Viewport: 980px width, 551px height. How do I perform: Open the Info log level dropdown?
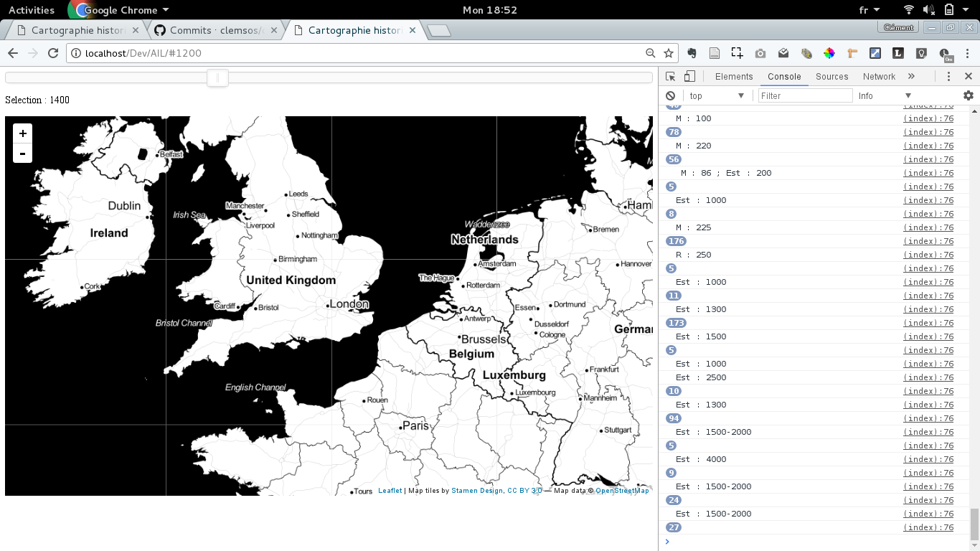(x=884, y=95)
